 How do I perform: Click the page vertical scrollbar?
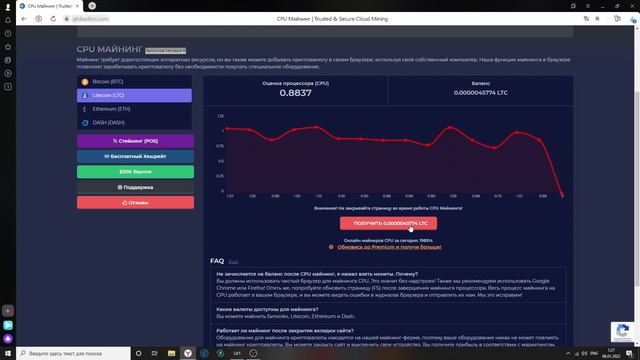click(x=637, y=188)
